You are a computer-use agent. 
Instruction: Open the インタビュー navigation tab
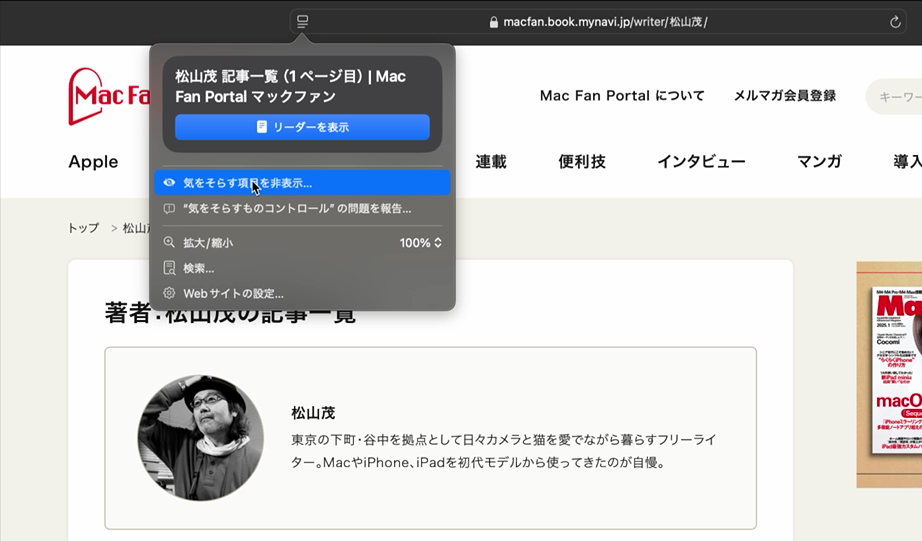(x=701, y=162)
